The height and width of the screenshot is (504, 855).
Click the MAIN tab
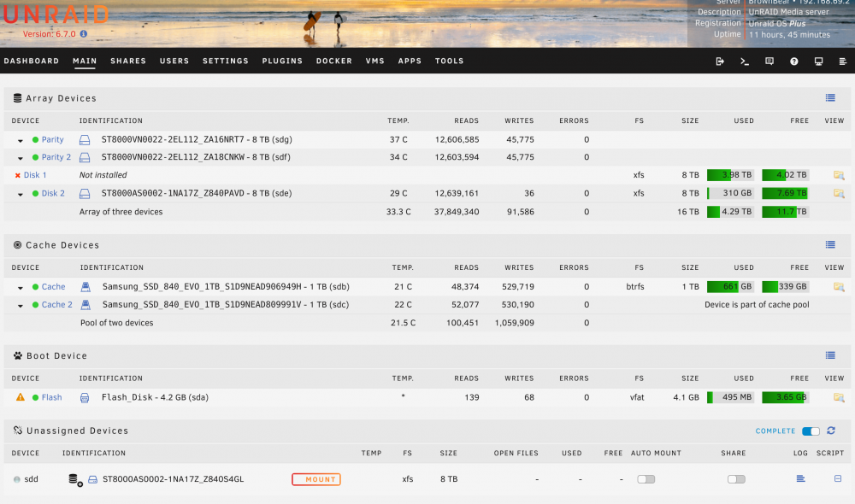[x=85, y=61]
